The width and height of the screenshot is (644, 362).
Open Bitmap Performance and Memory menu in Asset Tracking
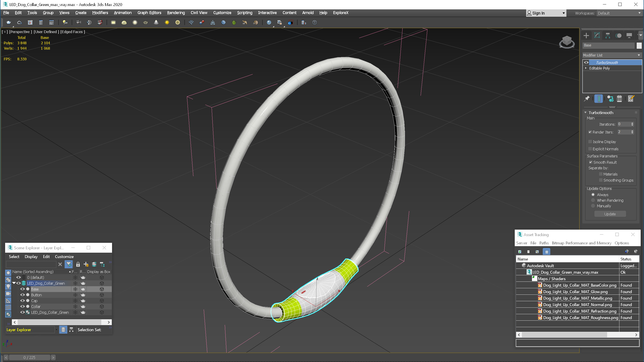pos(581,243)
